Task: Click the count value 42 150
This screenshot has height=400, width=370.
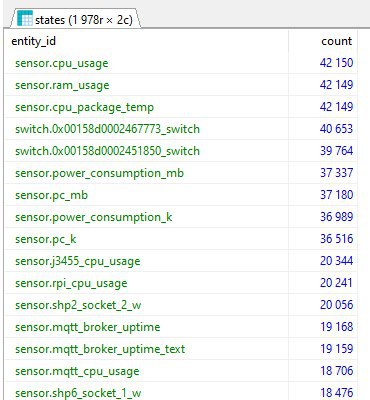Action: coord(336,63)
